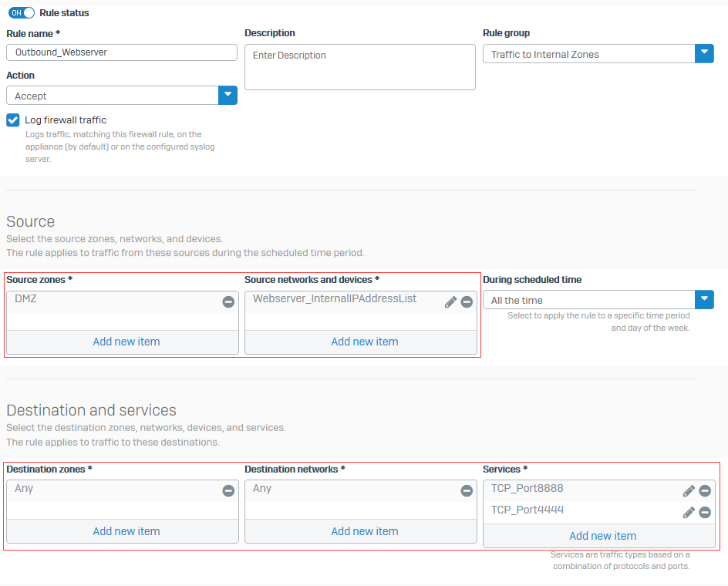
Task: Remove Webserver_InternalIPAddressList from source networks
Action: [467, 301]
